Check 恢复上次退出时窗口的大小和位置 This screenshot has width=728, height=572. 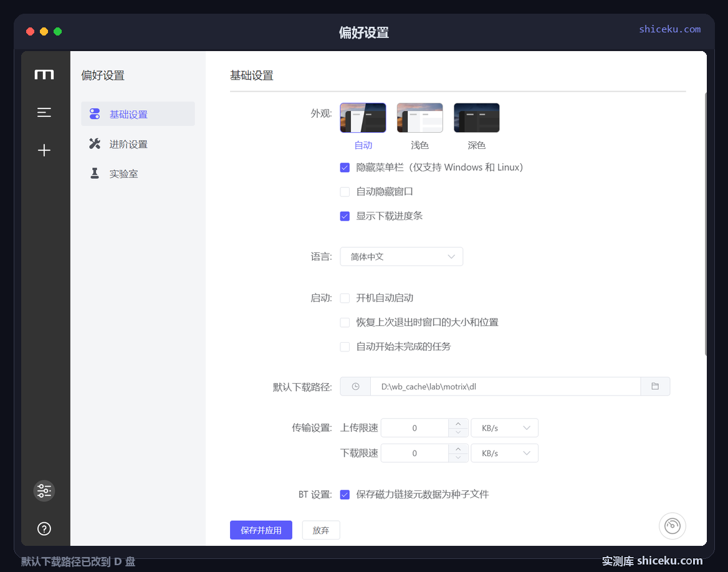345,322
